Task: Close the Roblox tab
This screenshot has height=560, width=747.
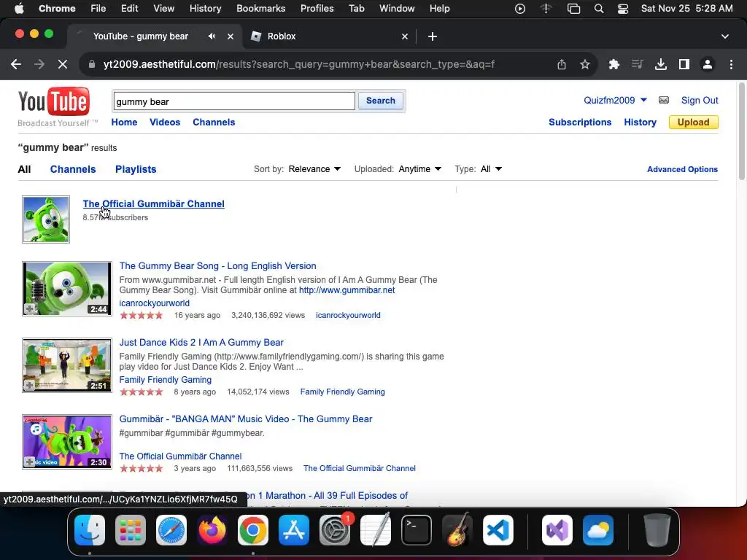Action: 404,36
